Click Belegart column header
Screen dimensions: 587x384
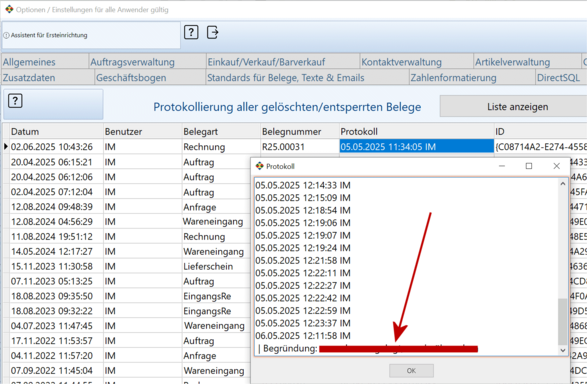tap(221, 131)
